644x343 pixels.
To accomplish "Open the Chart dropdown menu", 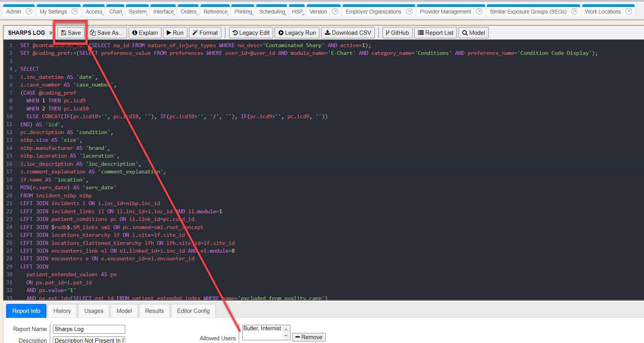I will pyautogui.click(x=116, y=12).
